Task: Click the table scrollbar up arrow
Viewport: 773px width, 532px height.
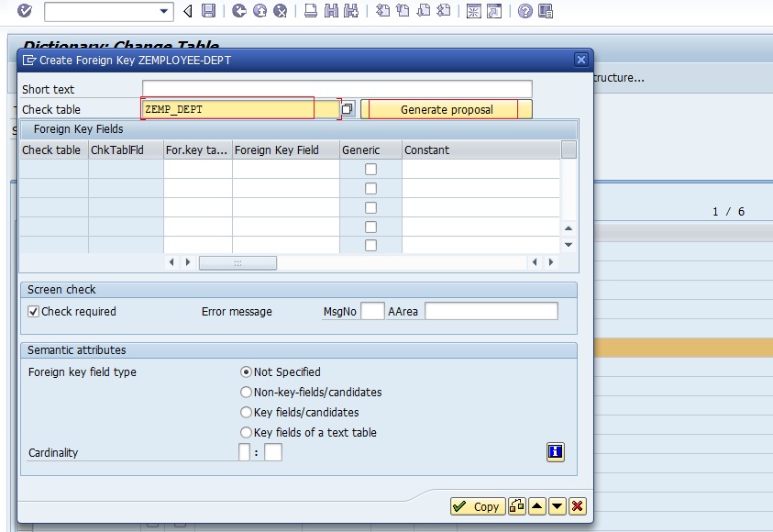Action: 569,229
